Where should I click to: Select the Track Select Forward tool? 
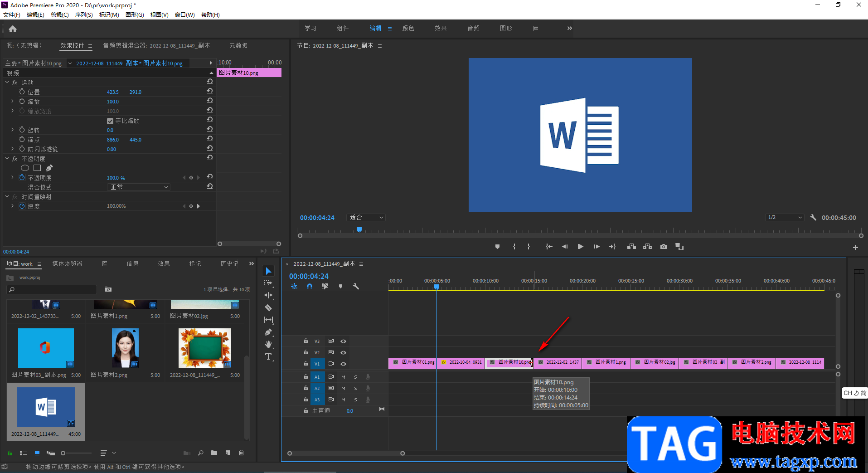pos(268,283)
